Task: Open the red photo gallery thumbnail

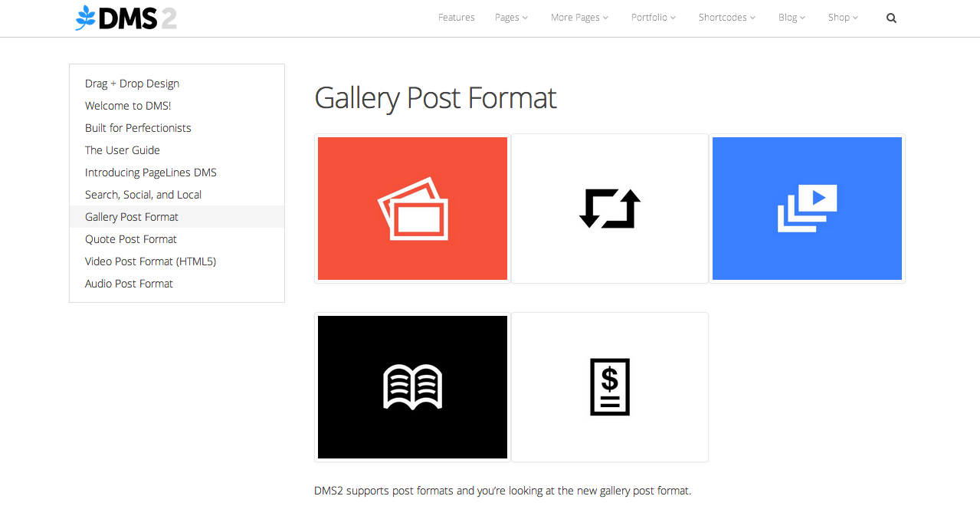Action: tap(412, 209)
